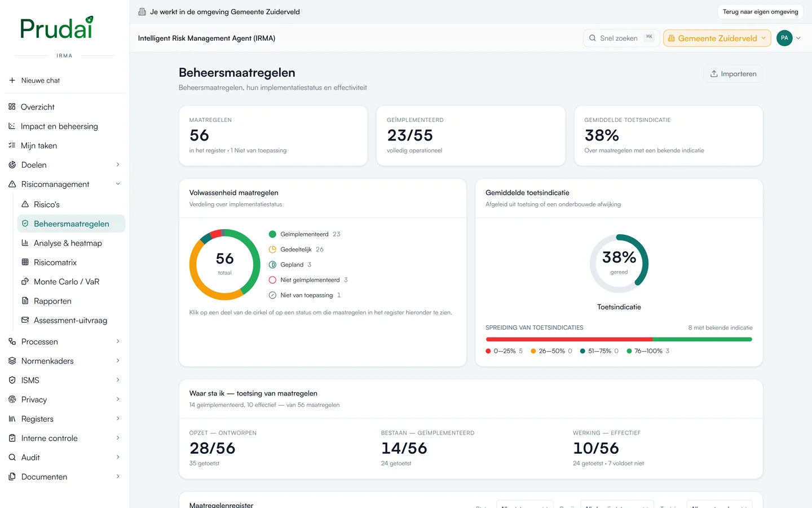The height and width of the screenshot is (508, 812).
Task: Click the Registers library icon
Action: pos(12,419)
